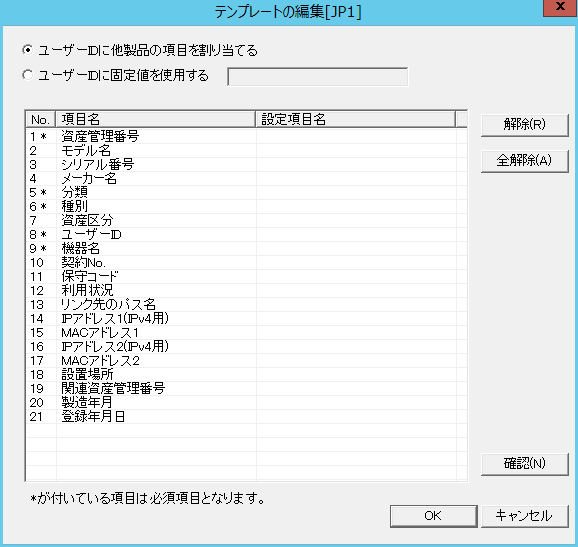Close the template edit dialog
The image size is (578, 547).
[x=560, y=7]
